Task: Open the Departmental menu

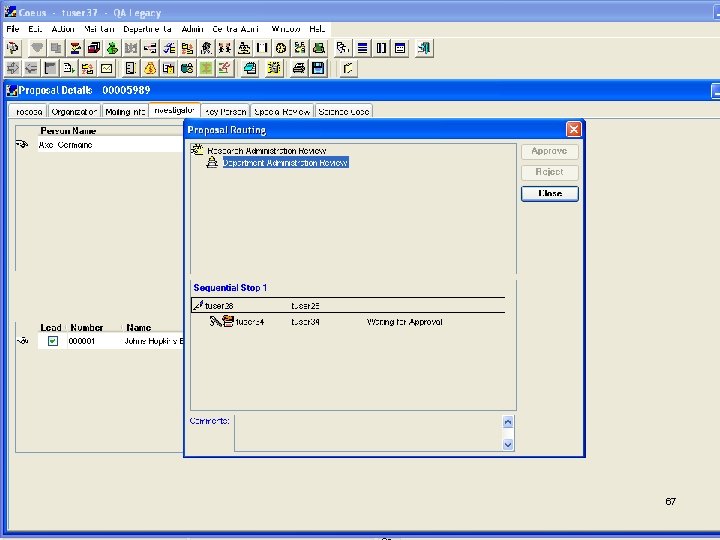Action: coord(147,29)
